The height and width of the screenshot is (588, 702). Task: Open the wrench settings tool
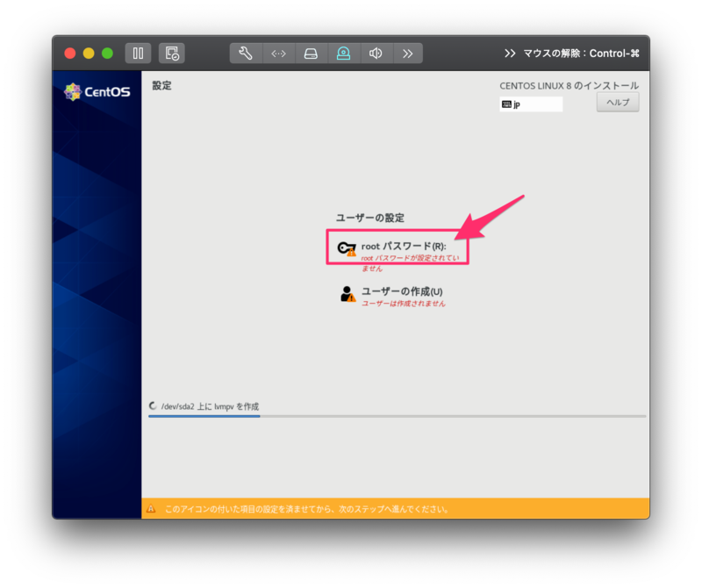(246, 54)
